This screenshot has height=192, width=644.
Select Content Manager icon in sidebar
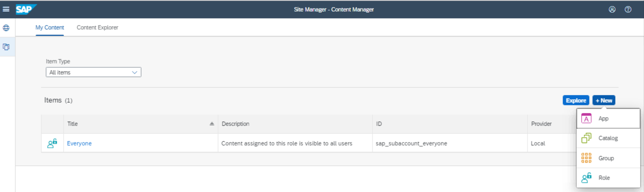[6, 47]
